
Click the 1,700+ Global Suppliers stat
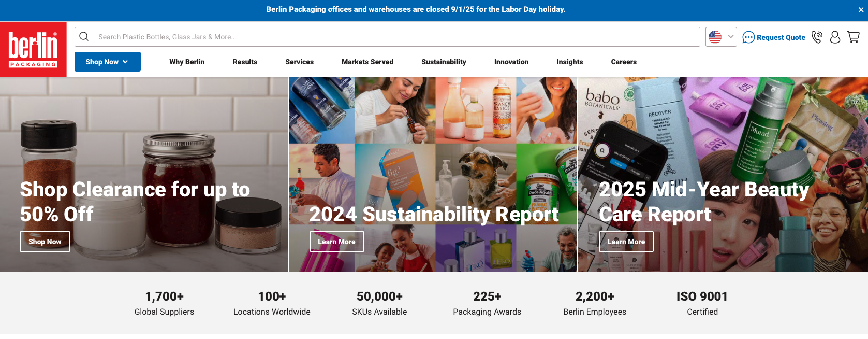point(164,303)
